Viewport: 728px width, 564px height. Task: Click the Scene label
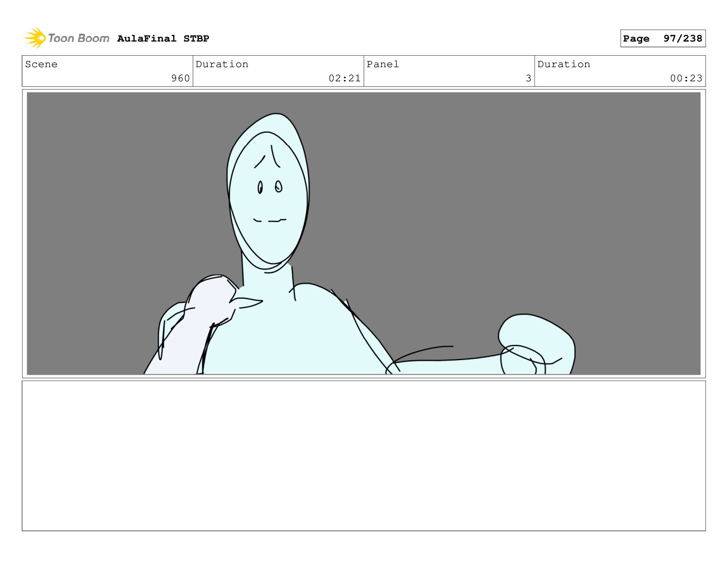tap(41, 64)
